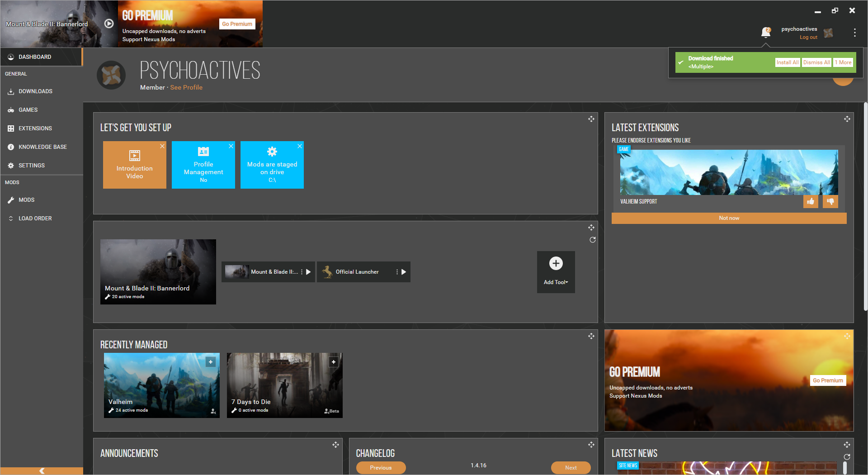868x475 pixels.
Task: Grab the move handle of tools dashlet
Action: [591, 228]
